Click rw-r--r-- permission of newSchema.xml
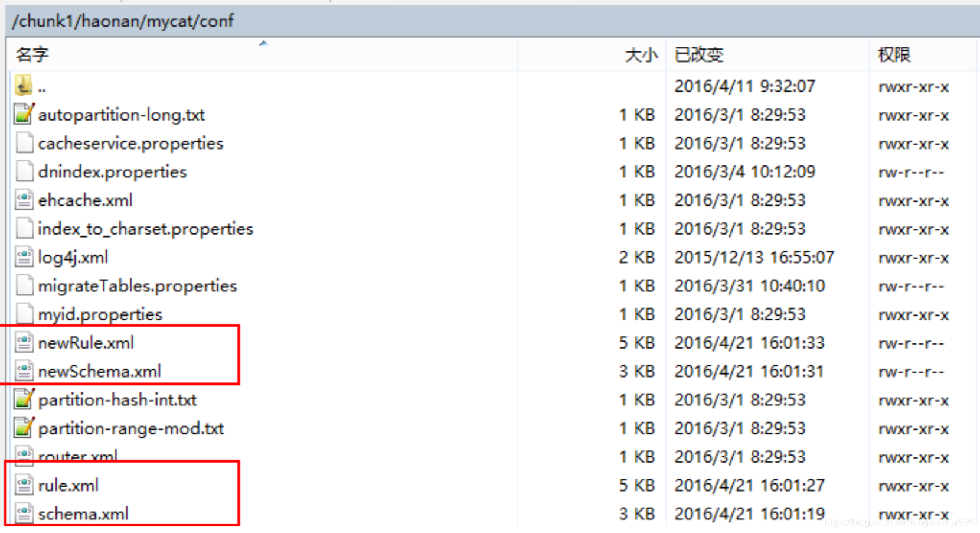This screenshot has width=980, height=533. 912,372
